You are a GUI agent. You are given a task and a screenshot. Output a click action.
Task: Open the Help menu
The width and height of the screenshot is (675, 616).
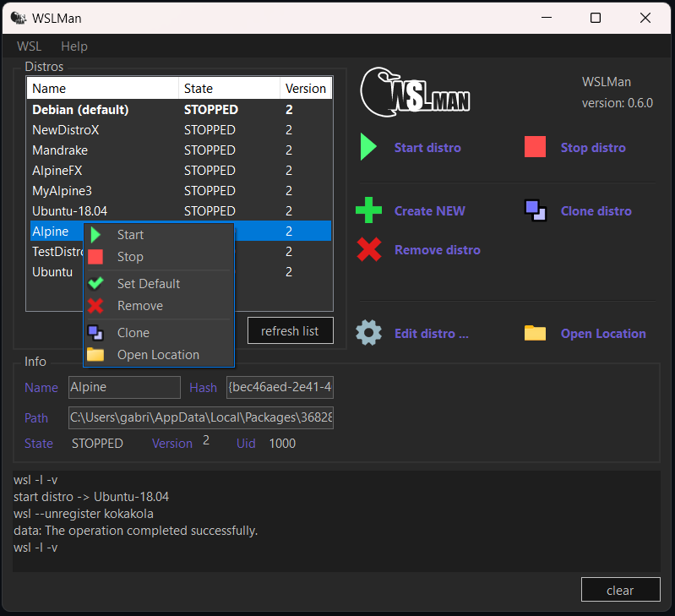73,46
